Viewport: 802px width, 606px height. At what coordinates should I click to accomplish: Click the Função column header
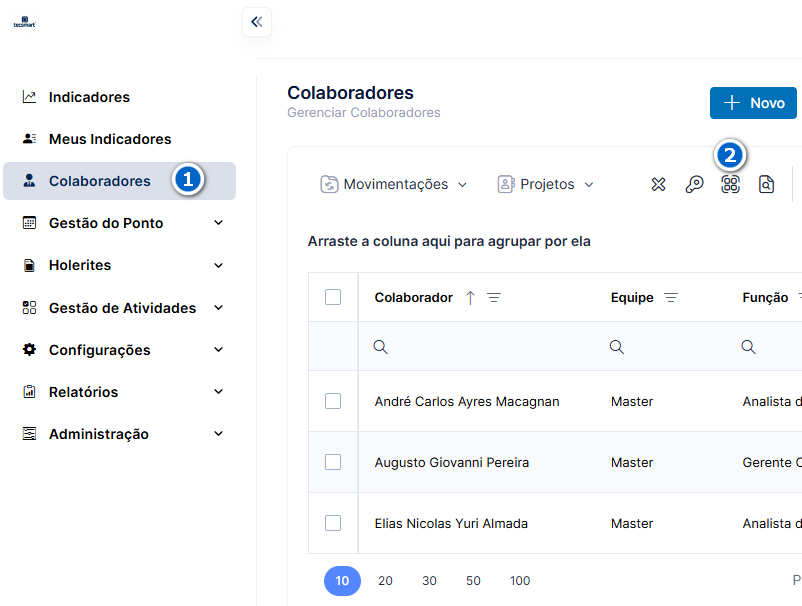pyautogui.click(x=765, y=298)
